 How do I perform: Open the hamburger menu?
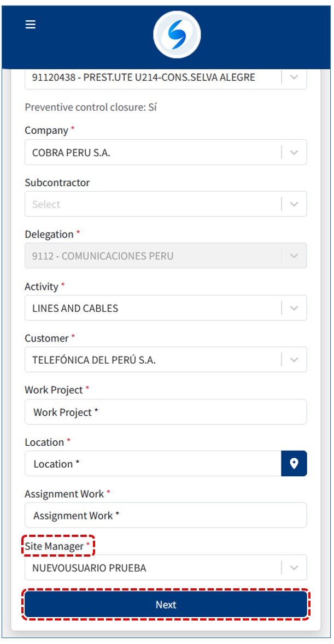click(x=31, y=25)
